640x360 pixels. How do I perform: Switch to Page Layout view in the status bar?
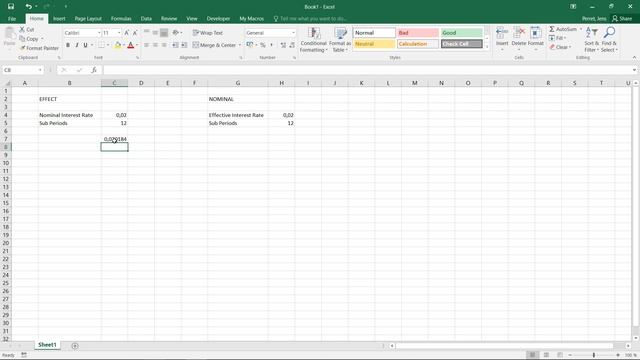546,355
